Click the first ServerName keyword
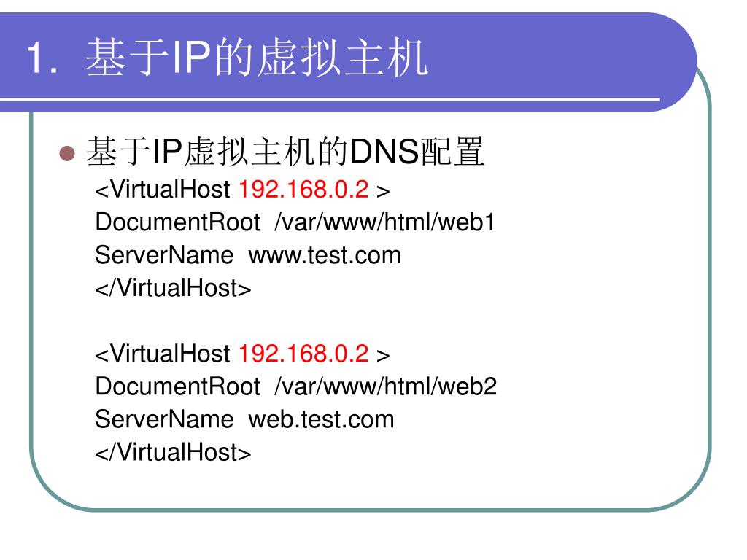The width and height of the screenshot is (747, 560). click(164, 255)
